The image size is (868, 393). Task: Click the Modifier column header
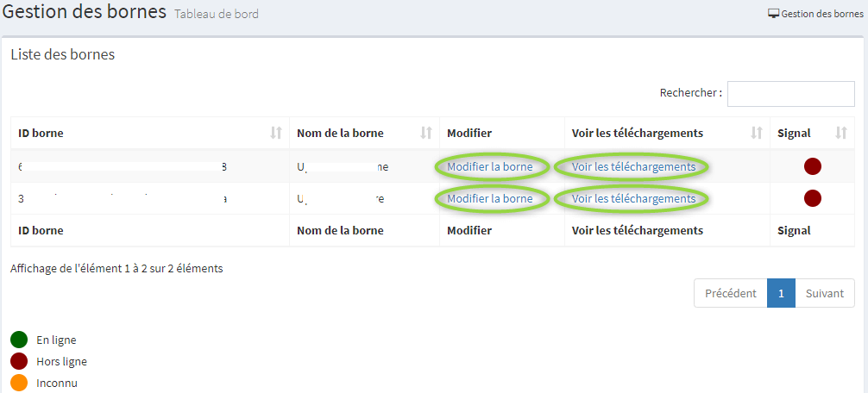[x=469, y=133]
